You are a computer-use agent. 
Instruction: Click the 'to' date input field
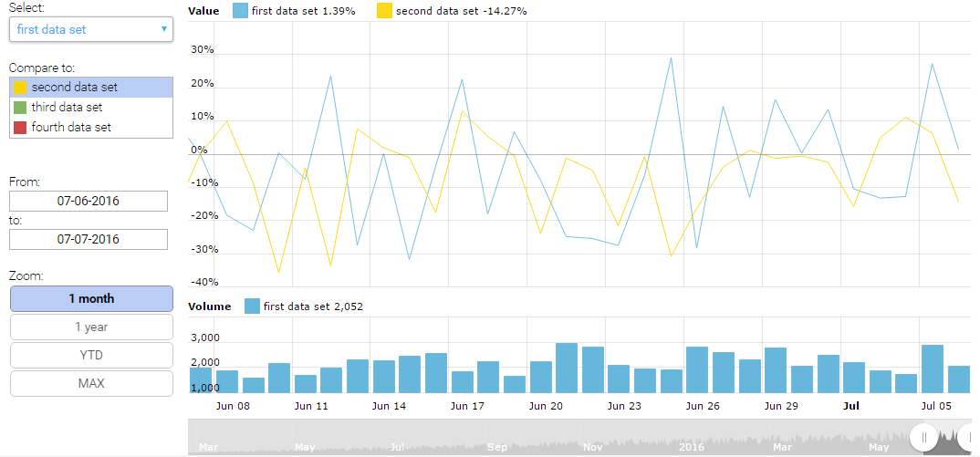click(89, 240)
